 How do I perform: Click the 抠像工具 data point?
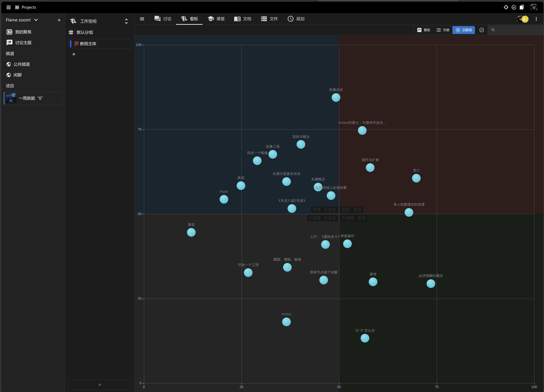click(273, 154)
